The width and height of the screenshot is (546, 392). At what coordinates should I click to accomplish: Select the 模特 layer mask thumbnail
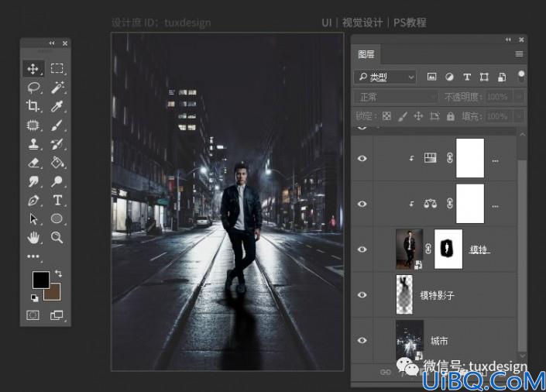point(448,249)
